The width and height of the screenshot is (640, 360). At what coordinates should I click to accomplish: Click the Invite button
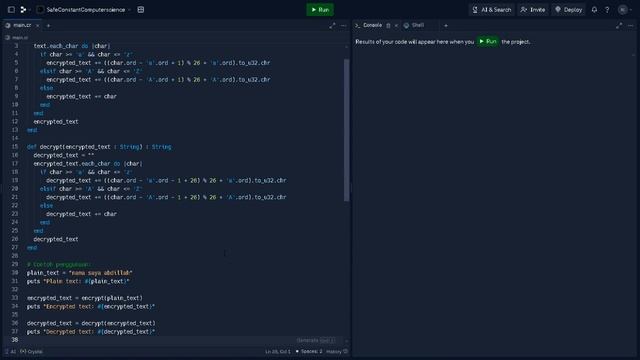[x=533, y=9]
